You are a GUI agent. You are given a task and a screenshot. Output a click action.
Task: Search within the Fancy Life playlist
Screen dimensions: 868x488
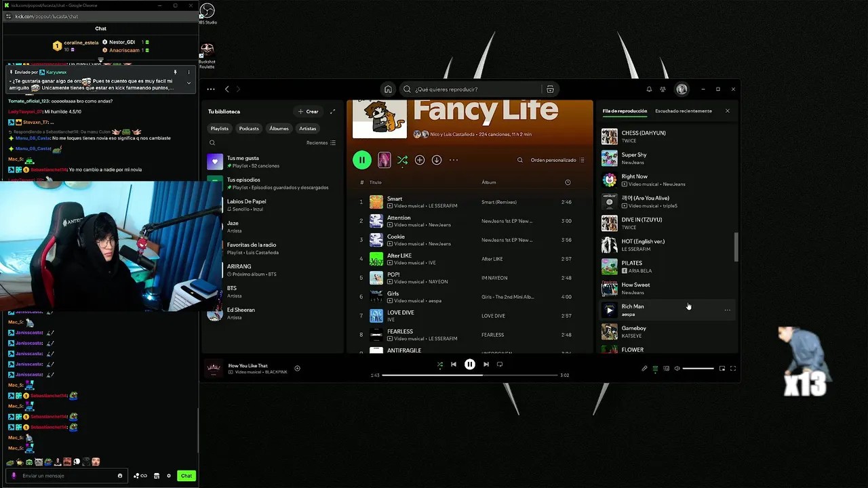click(520, 160)
